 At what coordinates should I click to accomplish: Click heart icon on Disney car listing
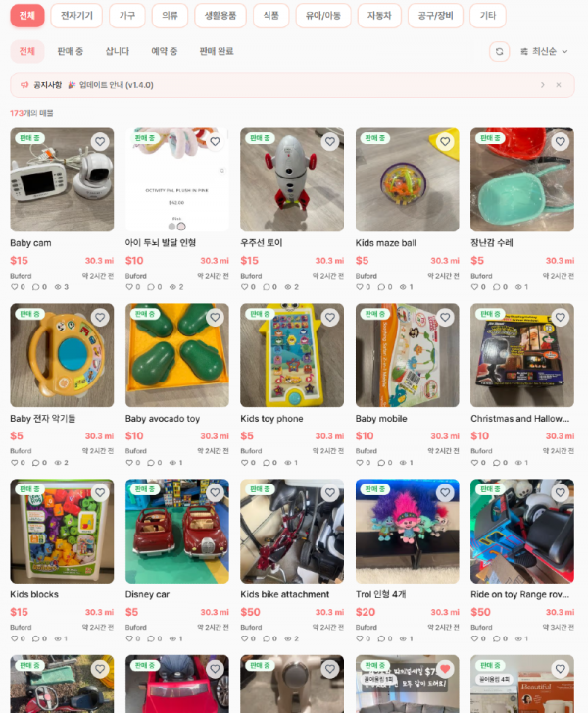pos(215,492)
